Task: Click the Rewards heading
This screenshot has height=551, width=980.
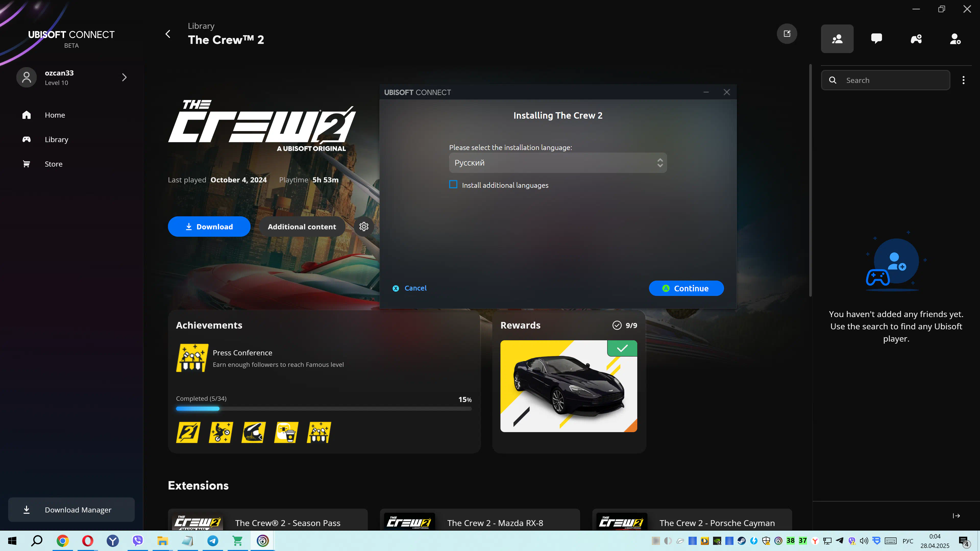Action: tap(520, 325)
